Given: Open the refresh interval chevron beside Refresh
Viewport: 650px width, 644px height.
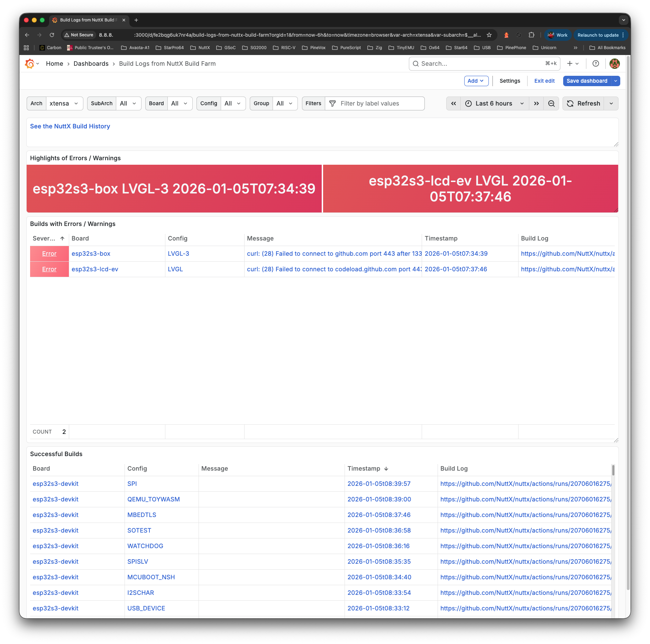Looking at the screenshot, I should click(x=611, y=103).
